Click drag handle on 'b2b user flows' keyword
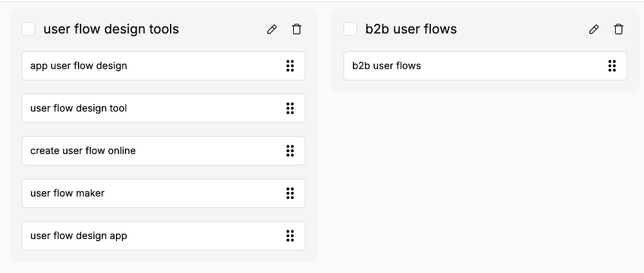The height and width of the screenshot is (273, 644). tap(612, 66)
